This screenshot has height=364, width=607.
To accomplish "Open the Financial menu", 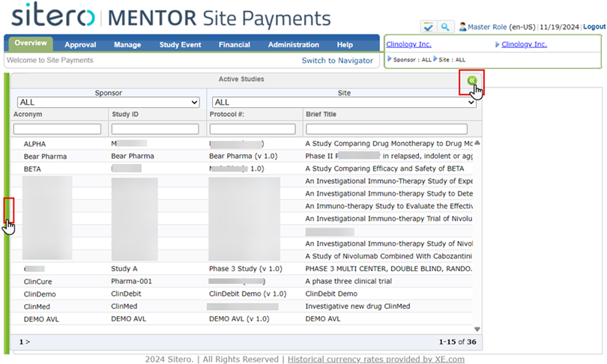I will click(235, 45).
